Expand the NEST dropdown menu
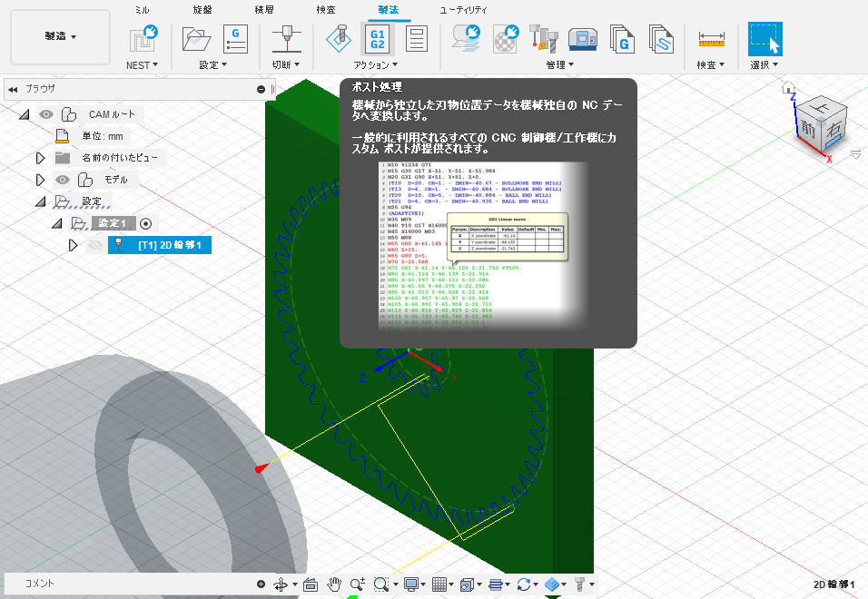The height and width of the screenshot is (599, 868). pyautogui.click(x=142, y=64)
